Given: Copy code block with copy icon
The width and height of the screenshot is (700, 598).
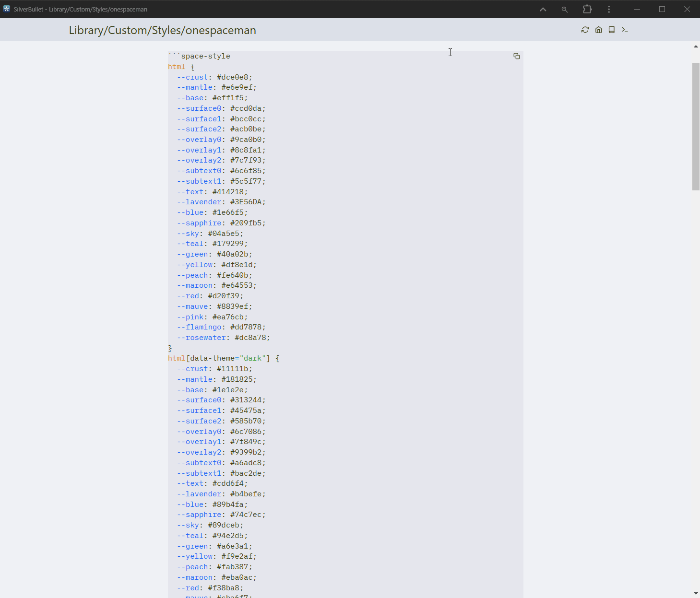Looking at the screenshot, I should pos(517,56).
